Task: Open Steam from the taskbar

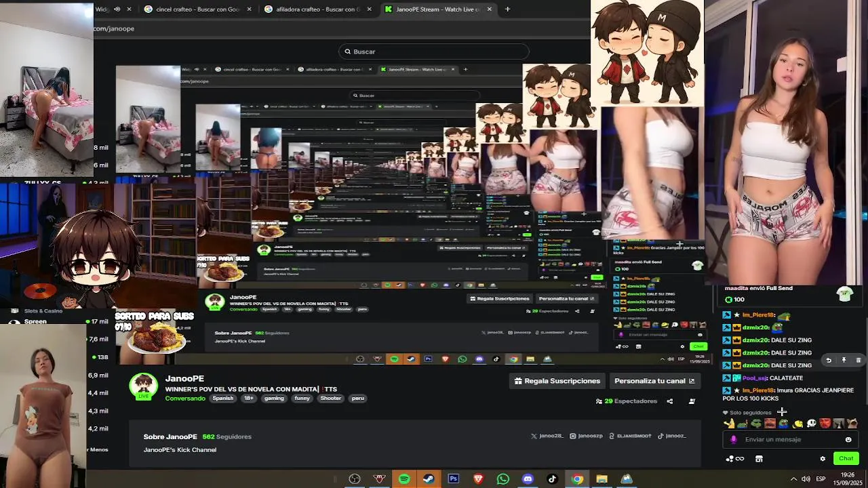Action: click(x=429, y=479)
